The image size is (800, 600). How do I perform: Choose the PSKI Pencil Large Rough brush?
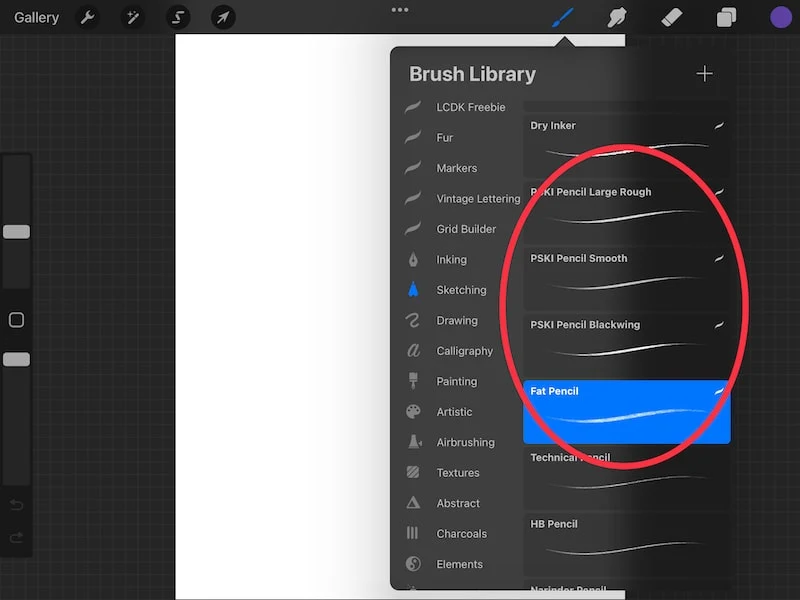(627, 212)
